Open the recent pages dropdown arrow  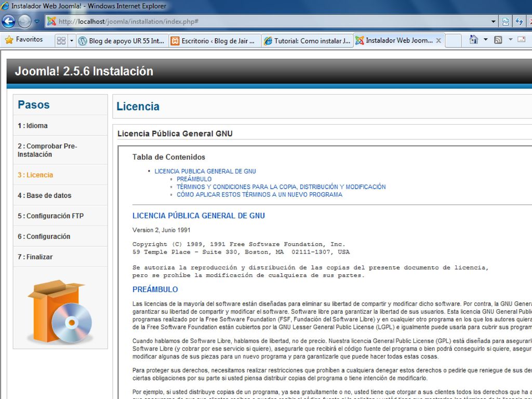37,22
